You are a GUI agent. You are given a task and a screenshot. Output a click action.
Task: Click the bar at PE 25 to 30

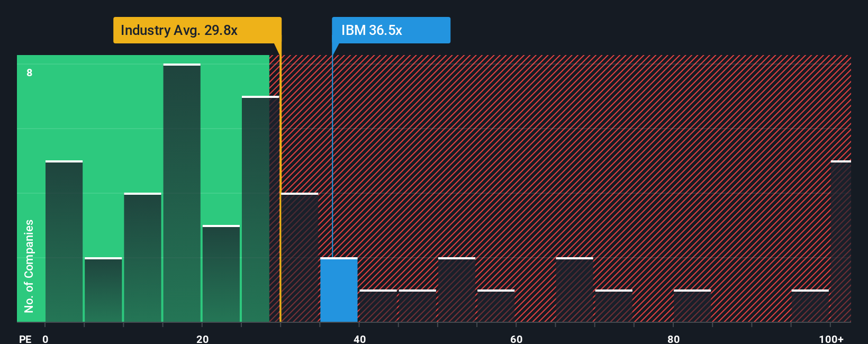[x=260, y=209]
